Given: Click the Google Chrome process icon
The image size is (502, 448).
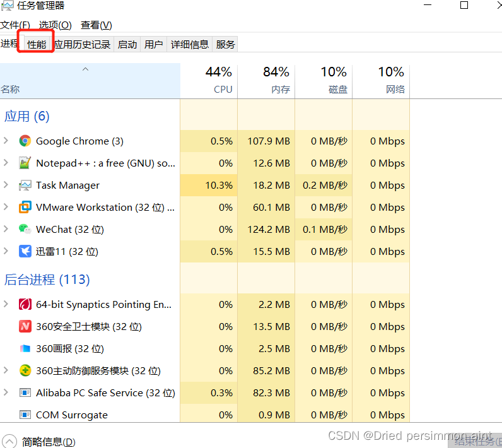Looking at the screenshot, I should click(25, 141).
